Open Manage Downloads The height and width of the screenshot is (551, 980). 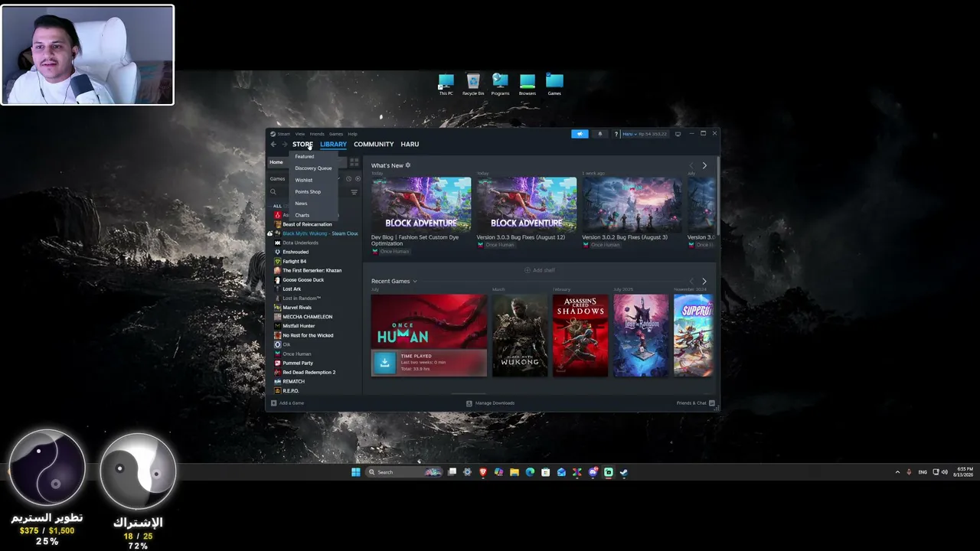tap(491, 403)
